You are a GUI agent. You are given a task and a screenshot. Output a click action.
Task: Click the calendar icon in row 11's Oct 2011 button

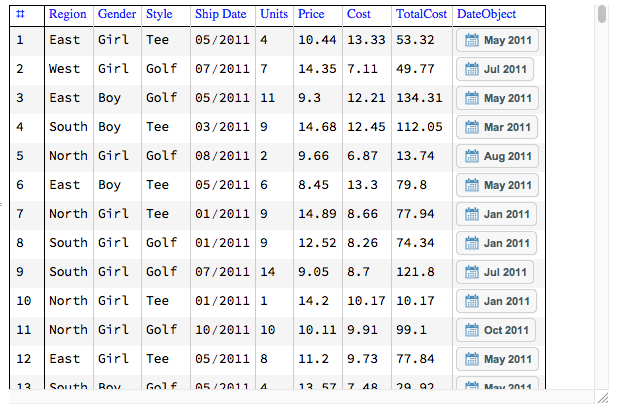[x=471, y=330]
